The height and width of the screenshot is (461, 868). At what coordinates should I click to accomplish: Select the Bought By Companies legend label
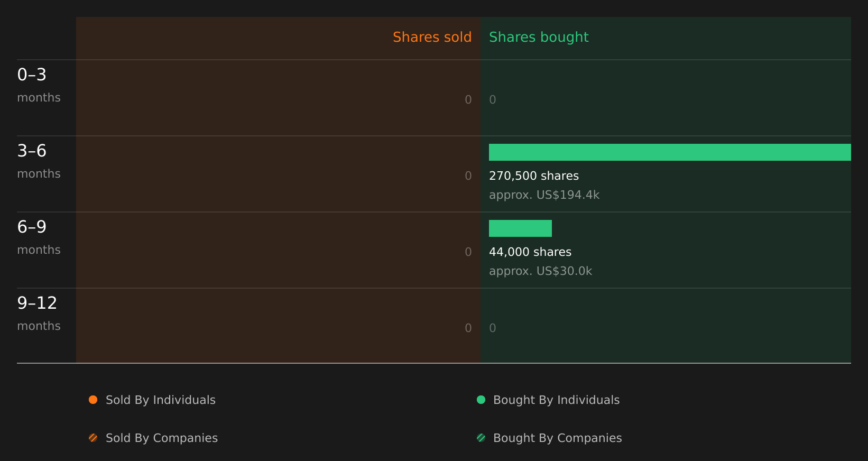click(558, 438)
